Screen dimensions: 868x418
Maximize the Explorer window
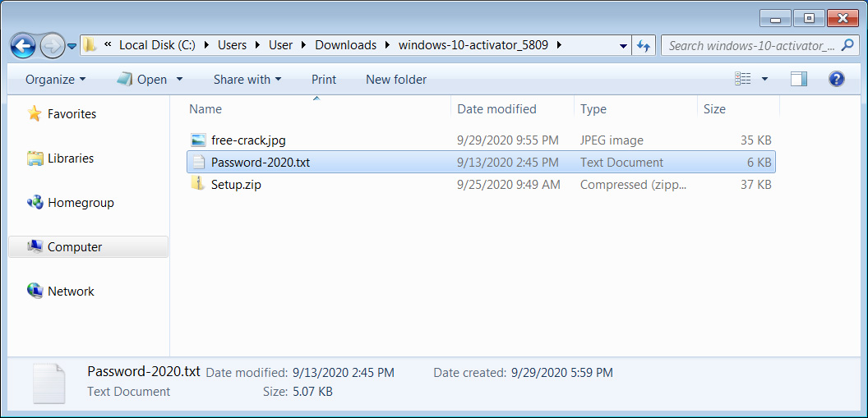click(x=809, y=19)
